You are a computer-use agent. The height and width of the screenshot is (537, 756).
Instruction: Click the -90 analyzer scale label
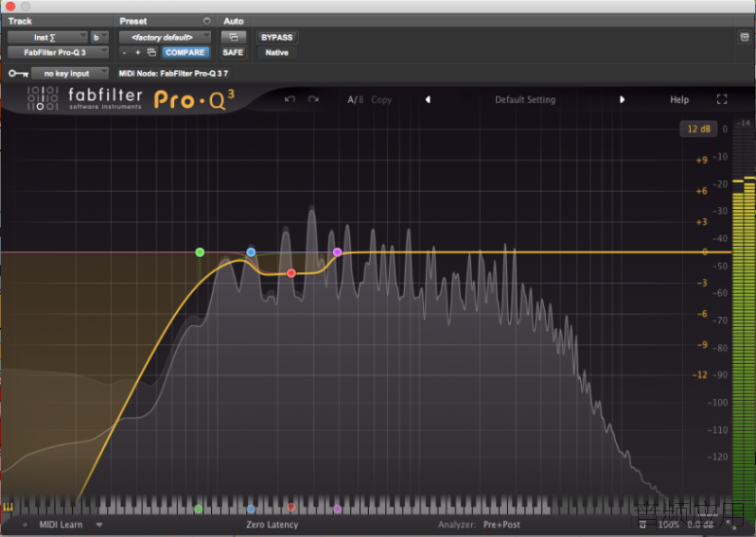[720, 374]
